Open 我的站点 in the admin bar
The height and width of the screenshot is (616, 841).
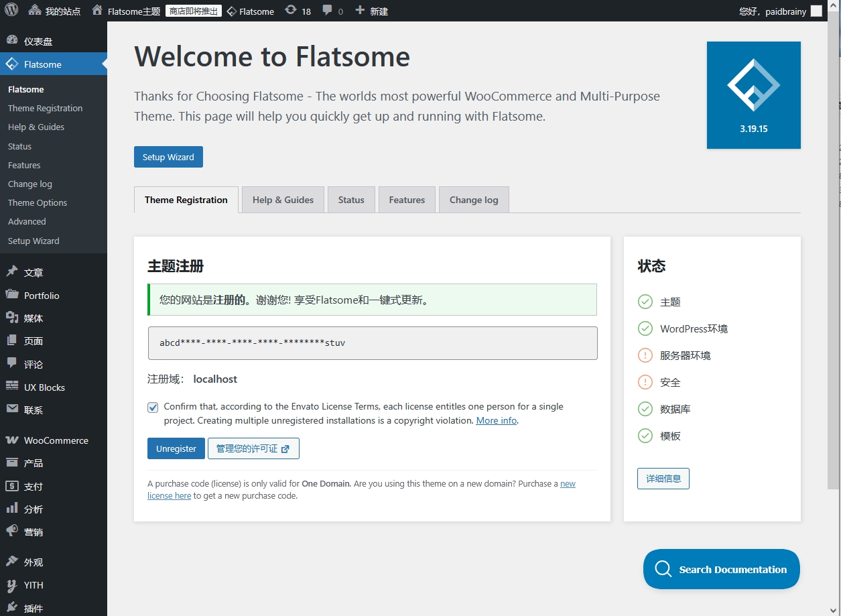coord(54,11)
